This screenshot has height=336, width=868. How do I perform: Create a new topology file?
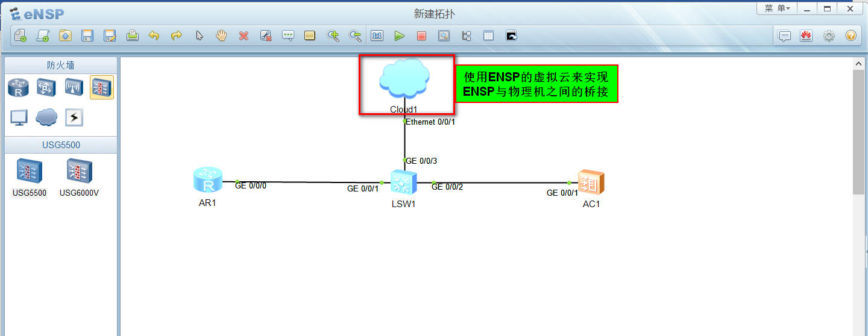tap(20, 36)
